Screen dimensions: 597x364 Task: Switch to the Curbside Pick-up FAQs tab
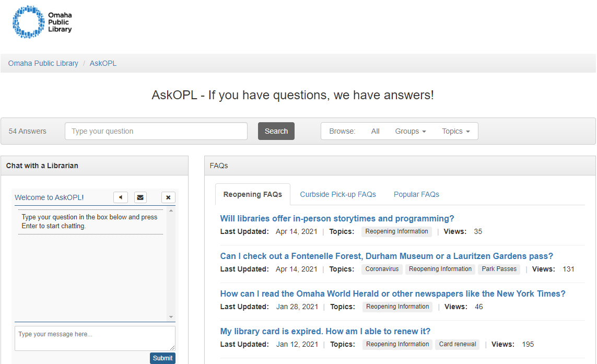[x=338, y=194]
